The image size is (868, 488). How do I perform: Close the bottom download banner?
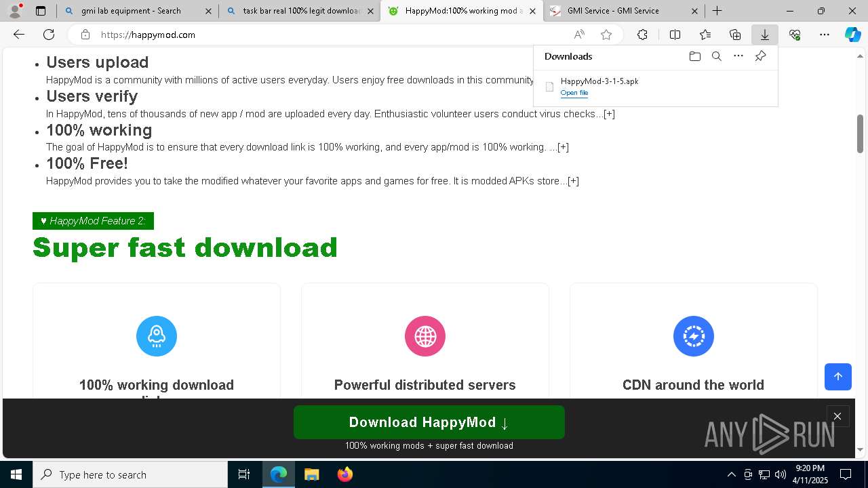tap(837, 416)
